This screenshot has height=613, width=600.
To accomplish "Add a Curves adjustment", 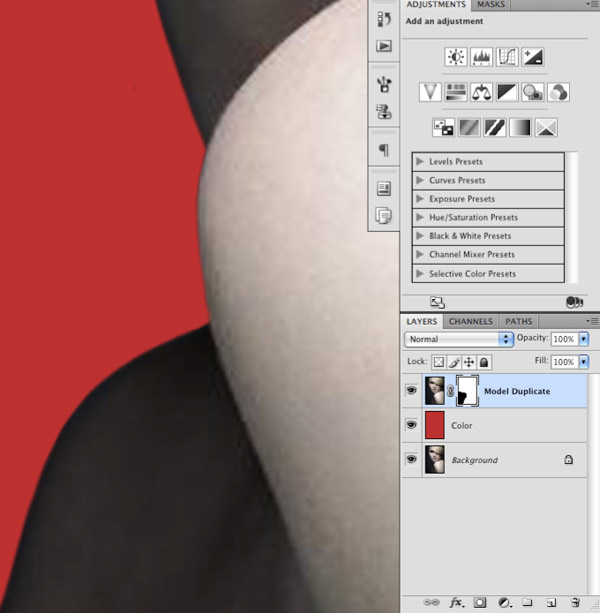I will coord(508,57).
